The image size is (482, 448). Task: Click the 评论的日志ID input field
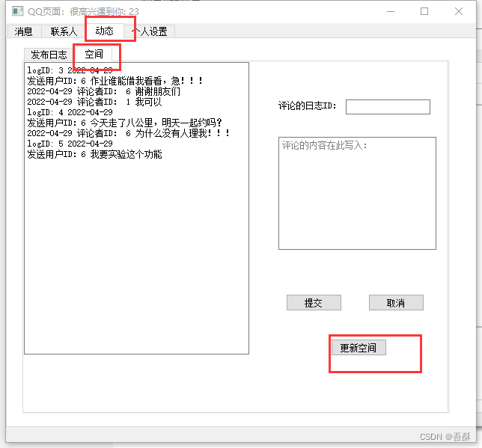(x=388, y=107)
